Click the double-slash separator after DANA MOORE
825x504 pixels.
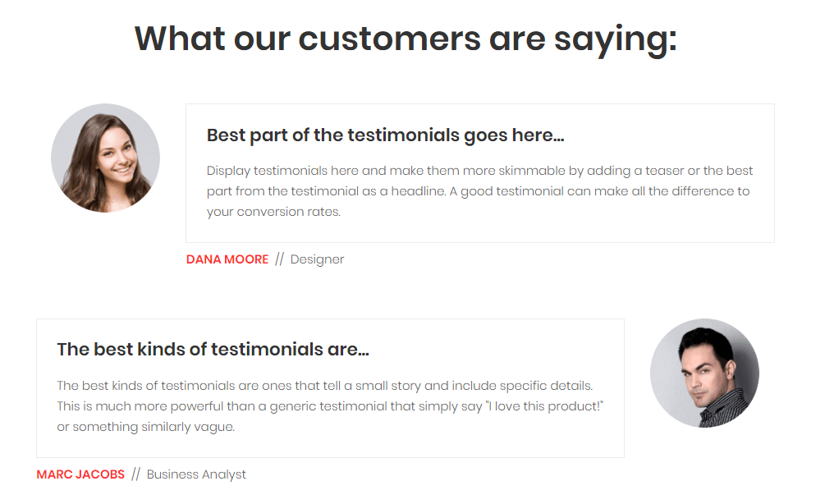point(279,259)
